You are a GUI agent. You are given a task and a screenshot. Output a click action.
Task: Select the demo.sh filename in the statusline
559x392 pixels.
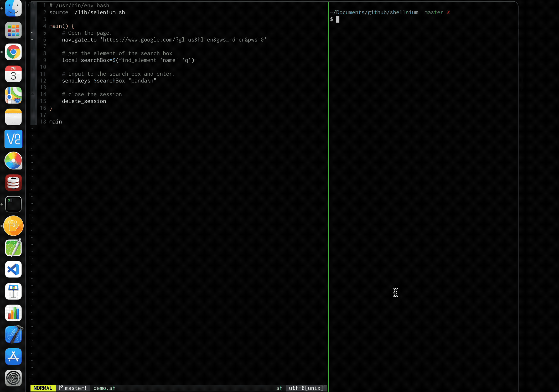(x=104, y=388)
